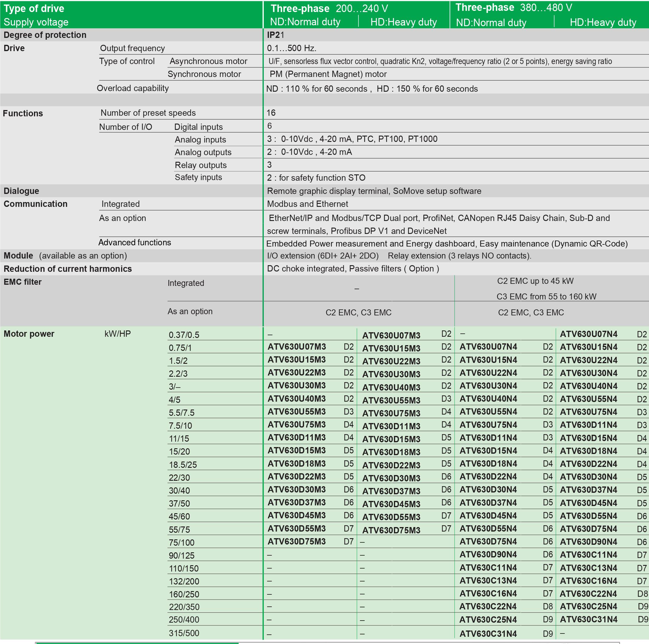
Task: Click the 'Dialogue' row label
Action: coord(22,191)
